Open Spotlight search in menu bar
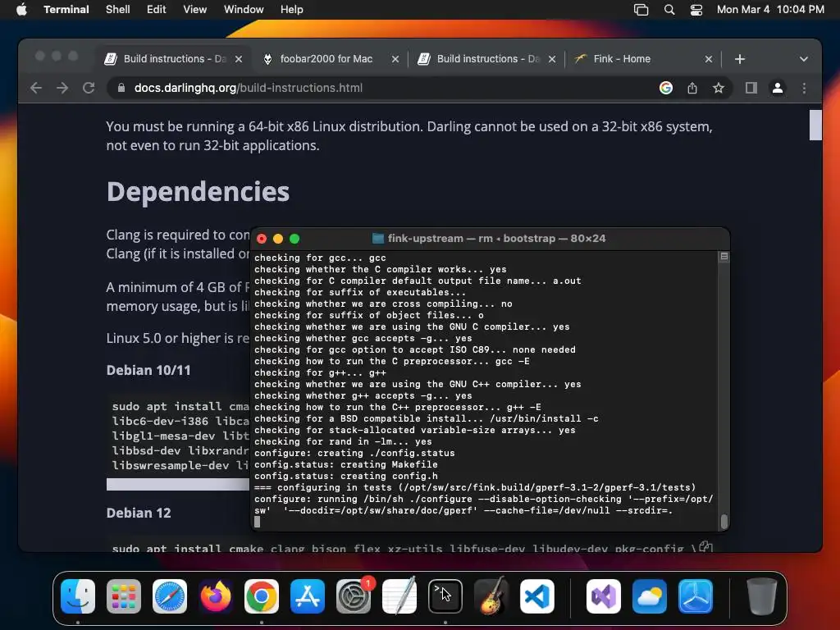840x630 pixels. pos(669,10)
